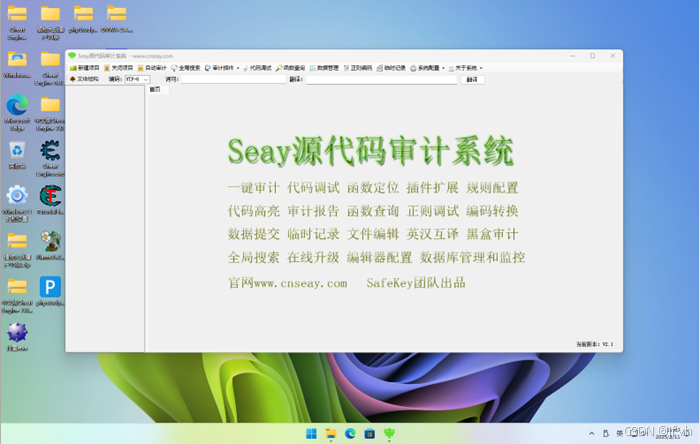
Task: Click the empty file structure tree panel
Action: coord(105,219)
